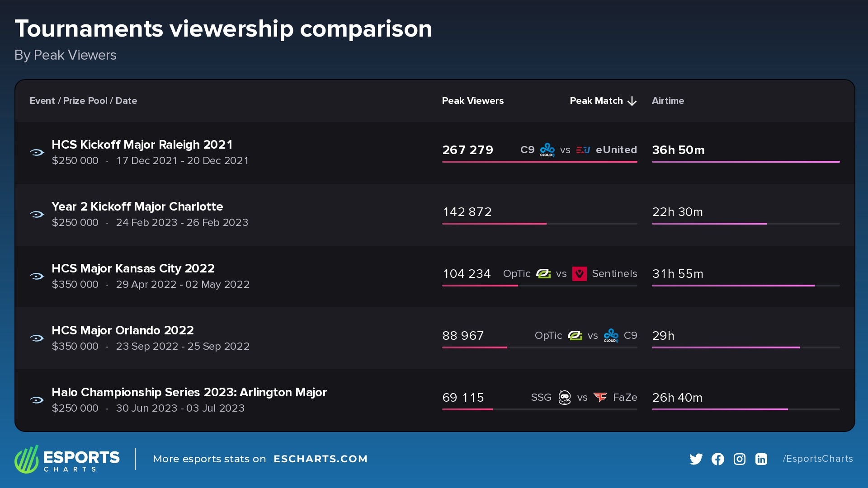This screenshot has width=868, height=488.
Task: Click the Airtime column header to sort
Action: [668, 101]
